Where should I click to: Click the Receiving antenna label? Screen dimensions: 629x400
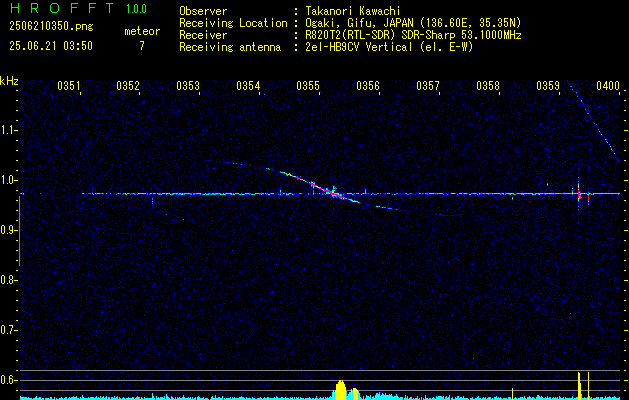230,47
